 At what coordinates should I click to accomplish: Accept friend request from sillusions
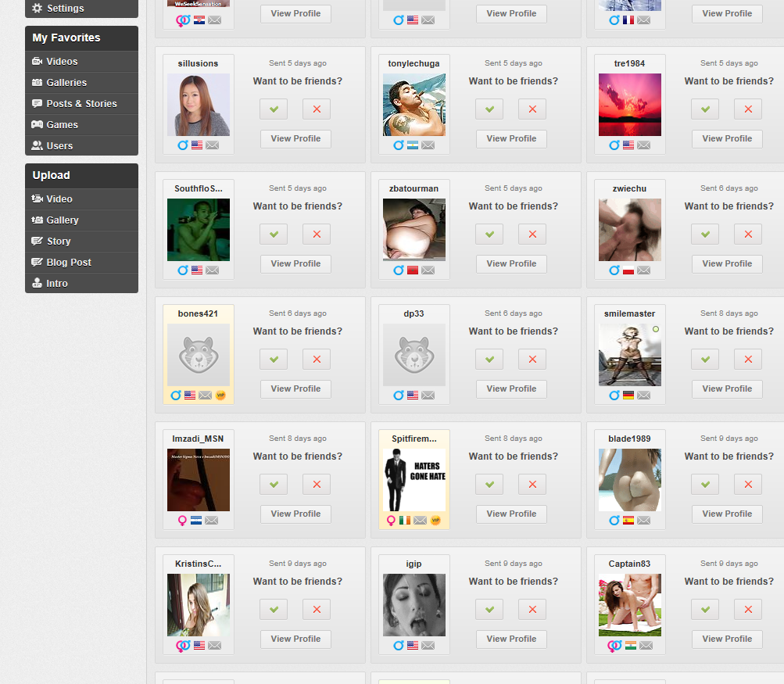pos(274,109)
